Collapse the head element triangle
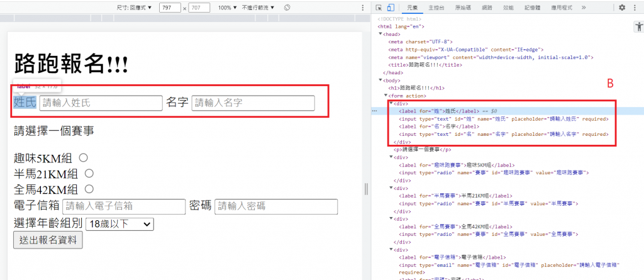The height and width of the screenshot is (280, 644). coord(380,34)
